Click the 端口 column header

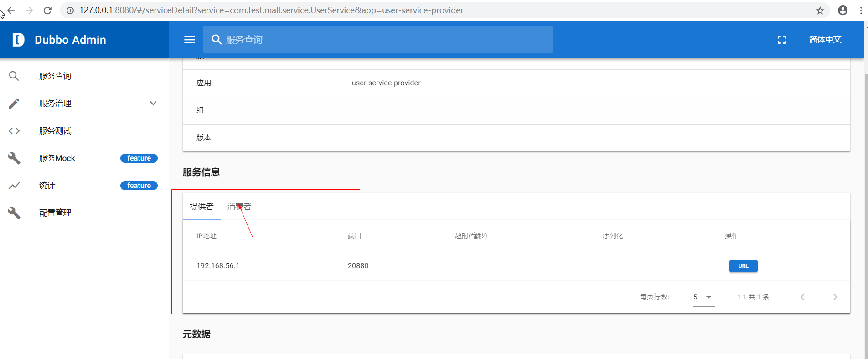(354, 236)
